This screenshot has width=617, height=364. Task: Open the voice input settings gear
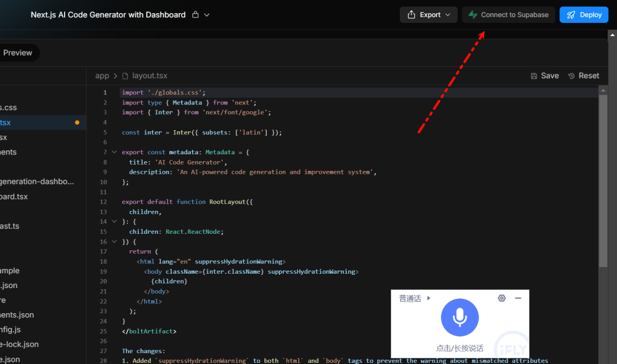[502, 298]
